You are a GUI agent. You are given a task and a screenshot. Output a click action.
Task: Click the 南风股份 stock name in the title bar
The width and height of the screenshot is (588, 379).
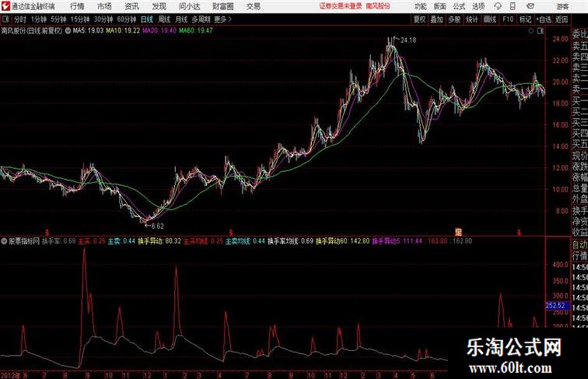click(x=378, y=6)
